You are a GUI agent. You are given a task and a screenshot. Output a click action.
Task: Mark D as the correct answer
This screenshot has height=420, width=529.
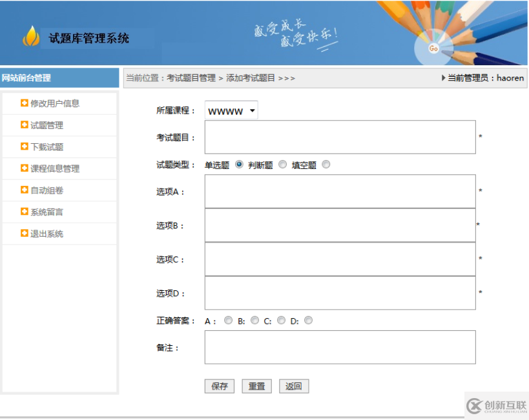tap(308, 320)
